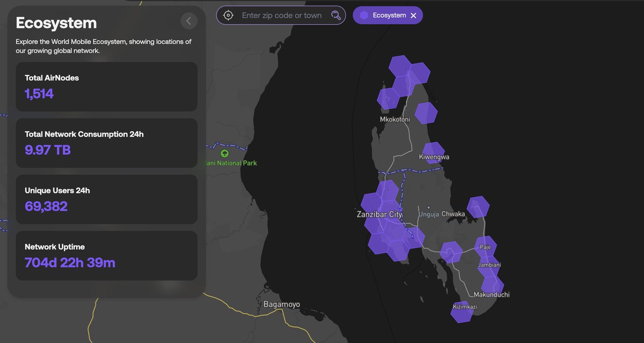This screenshot has width=644, height=343.
Task: Click the Mkokotoni map label
Action: pyautogui.click(x=395, y=120)
